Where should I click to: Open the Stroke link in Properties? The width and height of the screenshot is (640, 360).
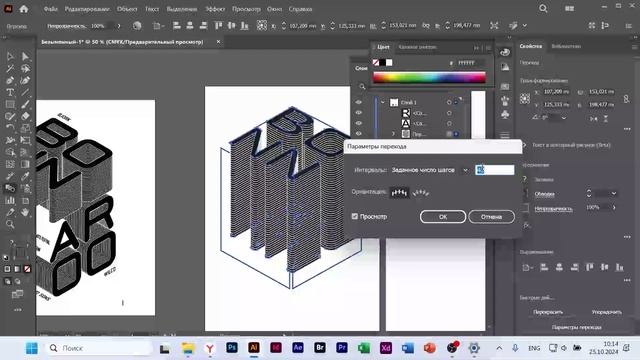point(544,194)
